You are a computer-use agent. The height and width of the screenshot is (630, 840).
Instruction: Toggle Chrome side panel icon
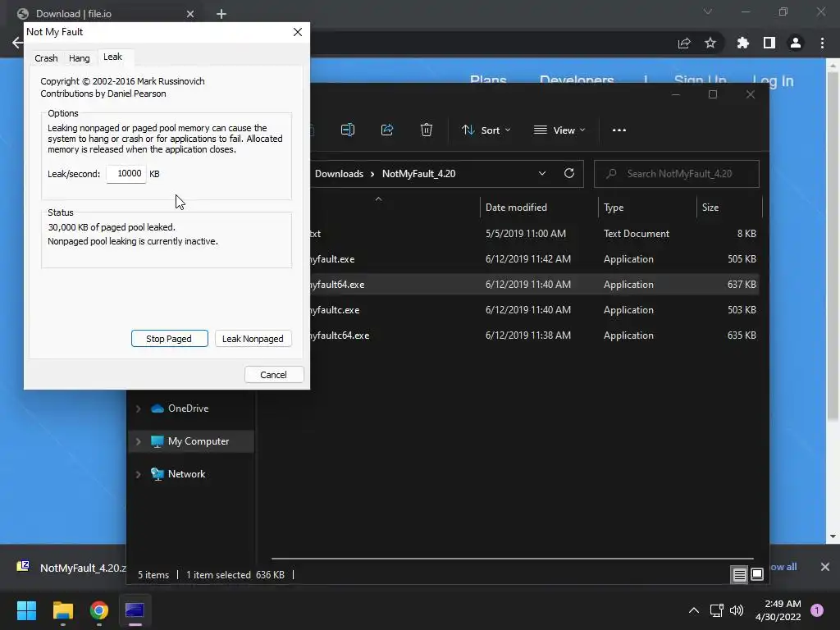coord(769,43)
